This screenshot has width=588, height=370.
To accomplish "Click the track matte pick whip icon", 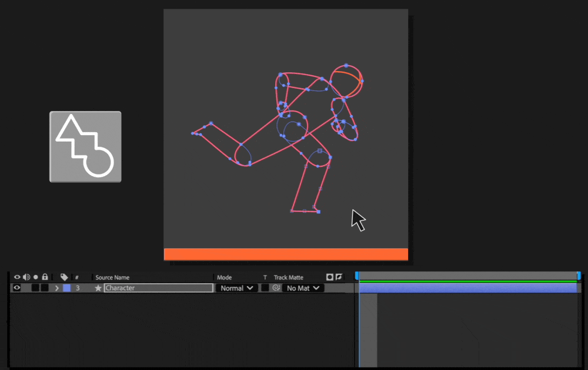I will pyautogui.click(x=276, y=288).
